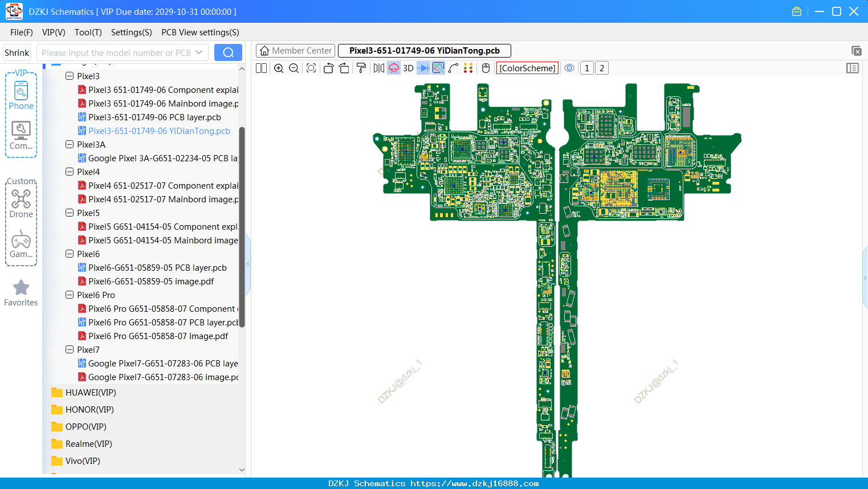Toggle diode mode display
This screenshot has width=868, height=489.
423,68
